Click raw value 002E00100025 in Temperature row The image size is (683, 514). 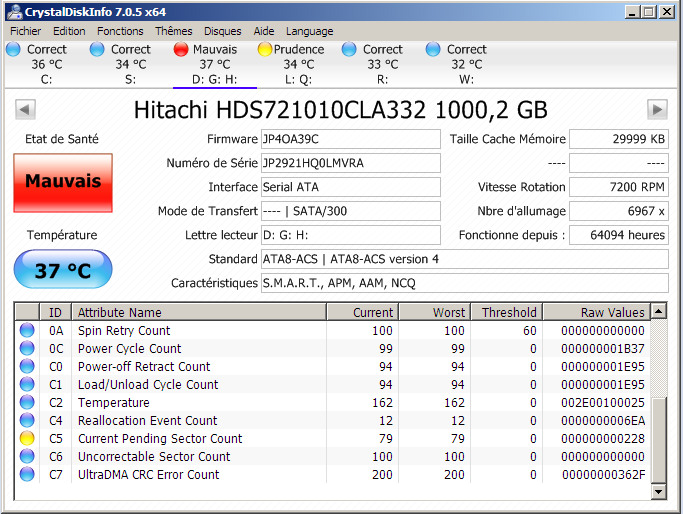(603, 402)
